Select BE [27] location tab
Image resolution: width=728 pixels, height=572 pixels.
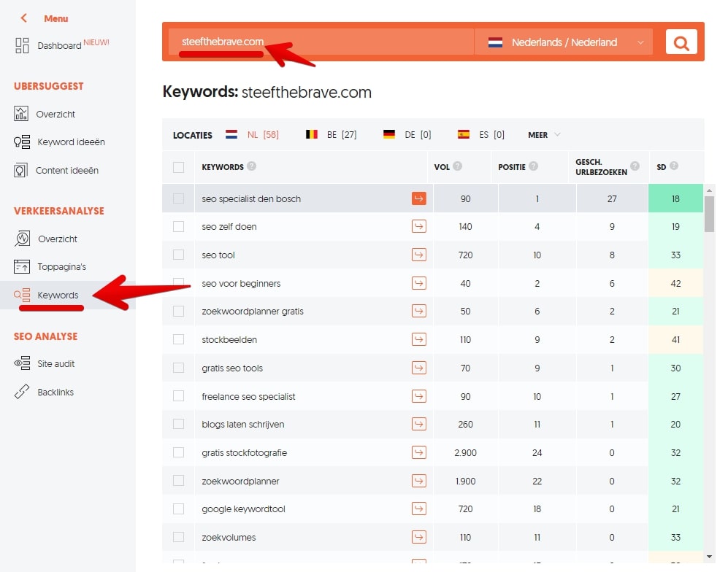point(331,134)
